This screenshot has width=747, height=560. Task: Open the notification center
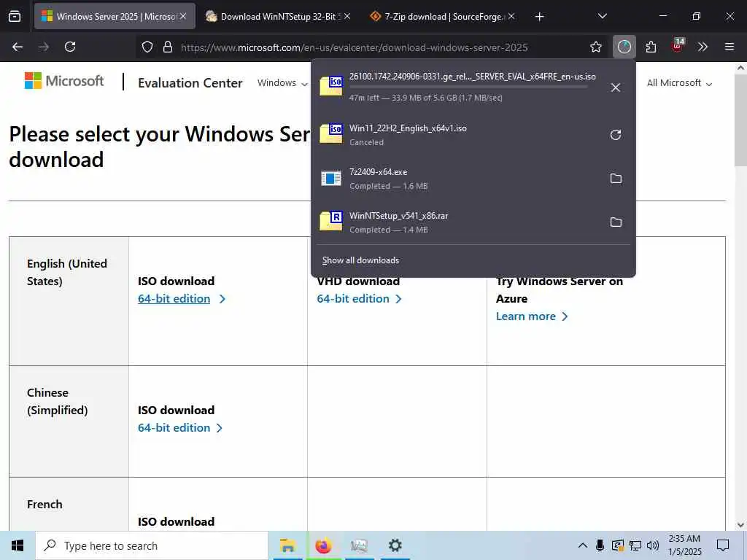[723, 545]
